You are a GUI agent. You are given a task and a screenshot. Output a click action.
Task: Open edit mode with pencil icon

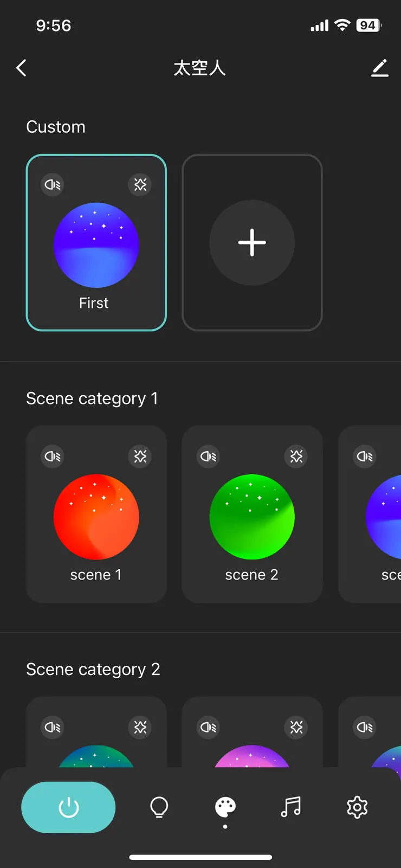pos(380,68)
